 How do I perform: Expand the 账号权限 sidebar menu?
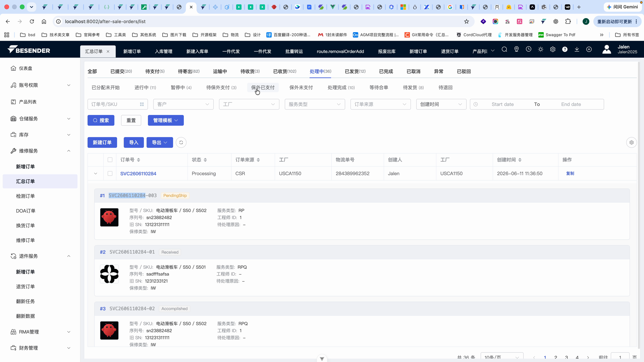click(x=40, y=85)
